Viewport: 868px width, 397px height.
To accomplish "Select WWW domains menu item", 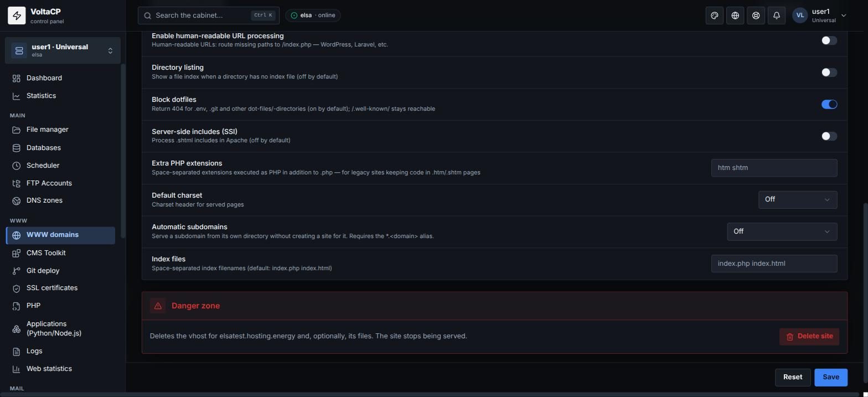I will (x=60, y=235).
